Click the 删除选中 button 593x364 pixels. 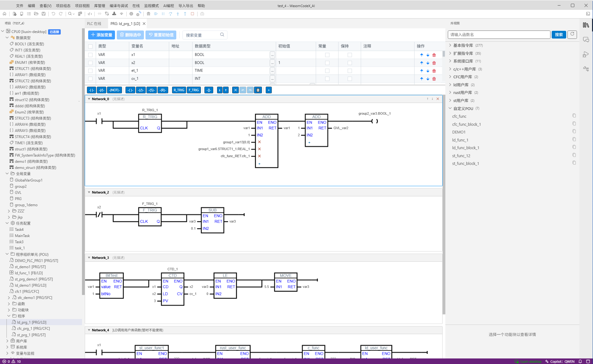click(x=130, y=35)
